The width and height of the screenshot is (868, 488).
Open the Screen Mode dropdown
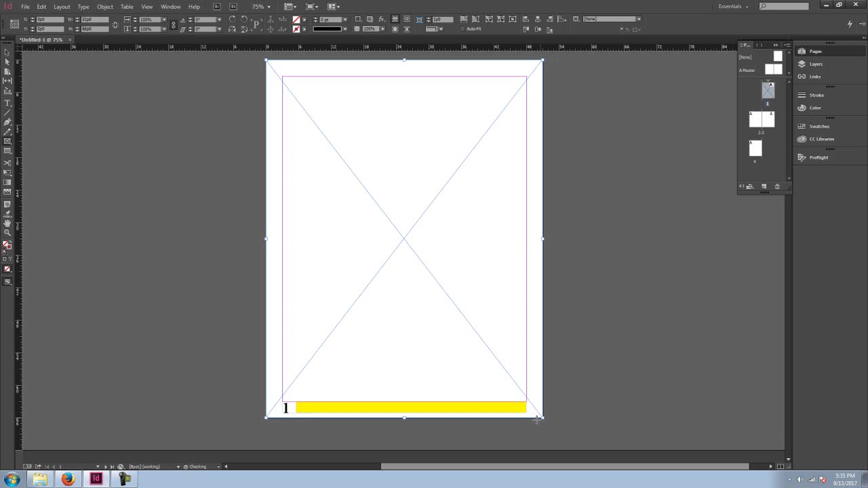(x=312, y=7)
